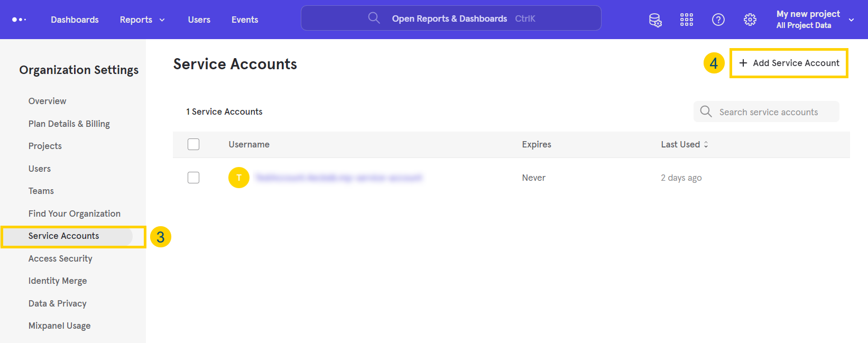The image size is (868, 343).
Task: Click Add Service Account button
Action: [789, 63]
